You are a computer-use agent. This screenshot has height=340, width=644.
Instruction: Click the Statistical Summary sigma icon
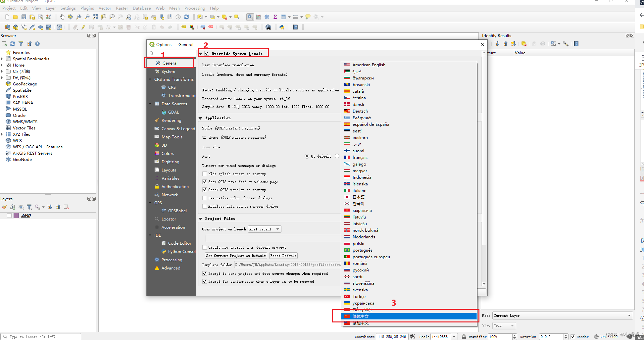(x=275, y=17)
